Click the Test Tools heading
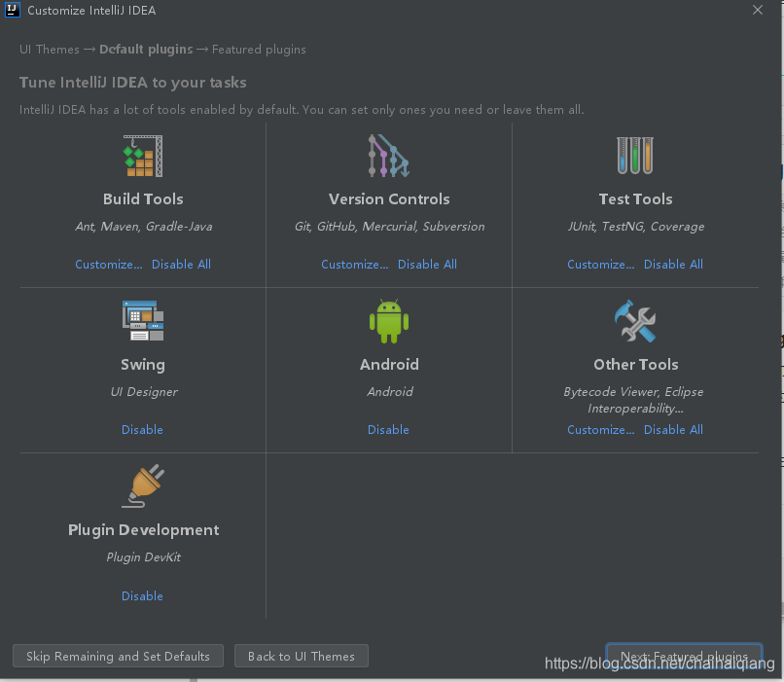 (x=635, y=199)
